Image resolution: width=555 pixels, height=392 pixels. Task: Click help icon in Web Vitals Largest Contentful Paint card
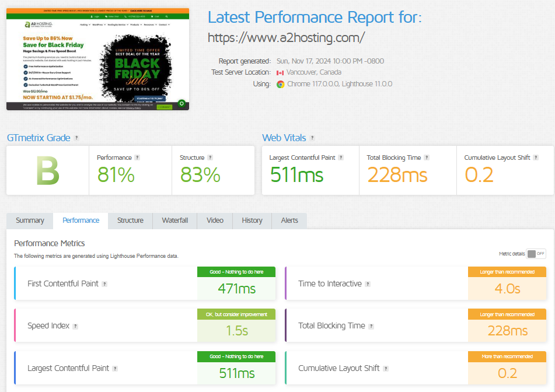(341, 157)
